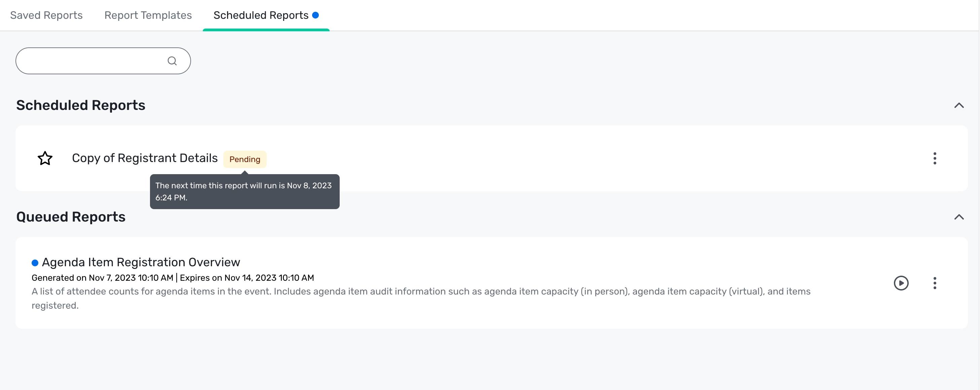Click the agenda item attendee counts description
Screen dimensions: 980x390
point(421,298)
